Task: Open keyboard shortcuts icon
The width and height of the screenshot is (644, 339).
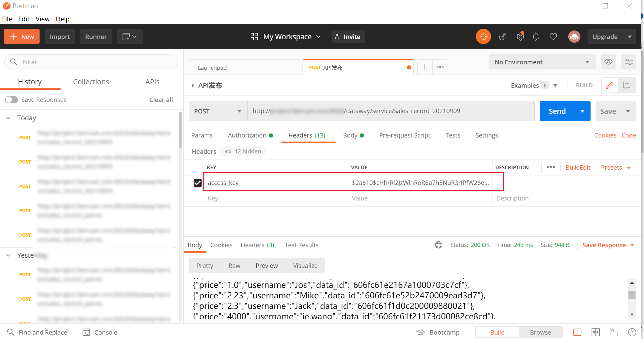Action: point(614,332)
